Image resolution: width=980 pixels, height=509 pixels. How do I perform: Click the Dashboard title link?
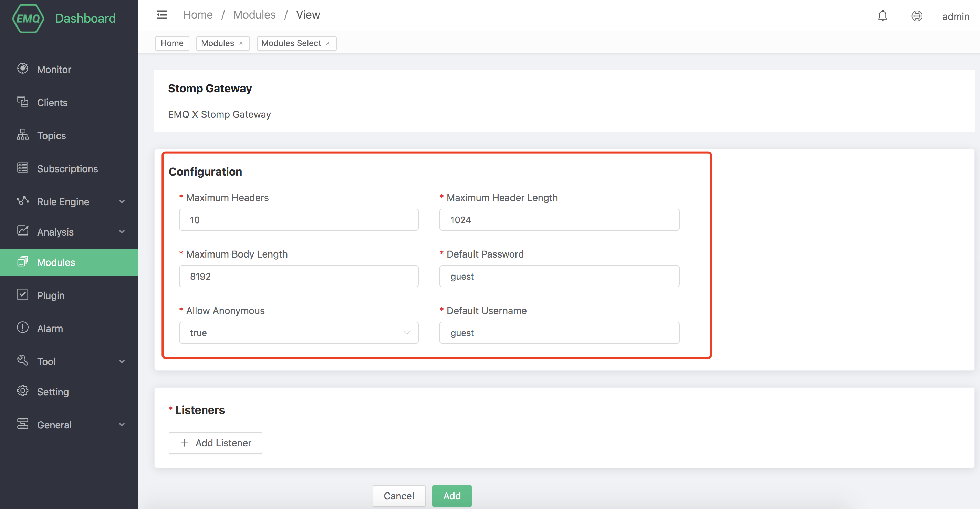pos(85,18)
